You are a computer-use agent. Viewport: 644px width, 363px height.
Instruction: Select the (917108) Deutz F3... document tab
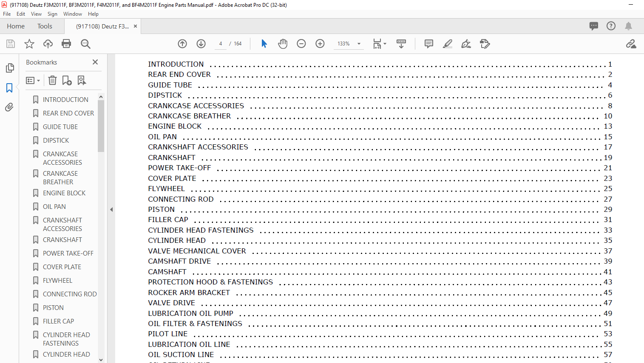102,26
